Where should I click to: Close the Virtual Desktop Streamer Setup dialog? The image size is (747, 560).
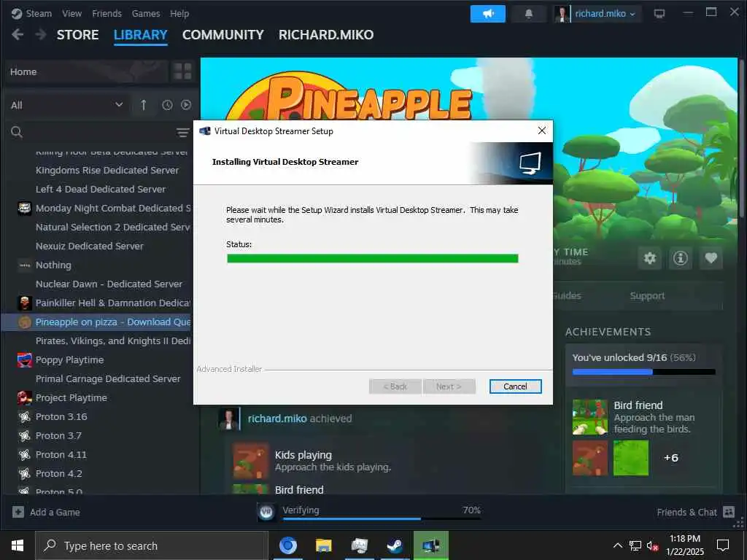[x=542, y=131]
